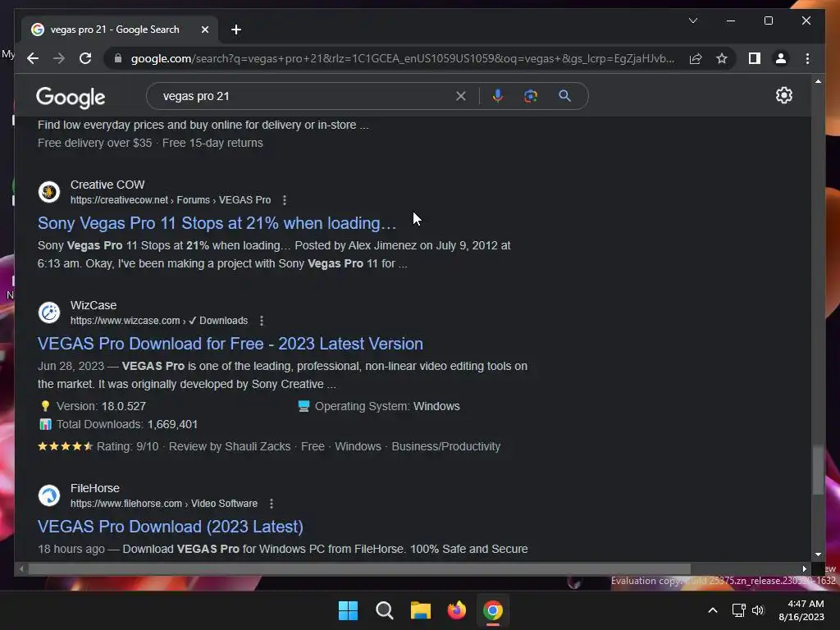The width and height of the screenshot is (840, 630).
Task: Click the address bar URL
Action: (x=403, y=58)
